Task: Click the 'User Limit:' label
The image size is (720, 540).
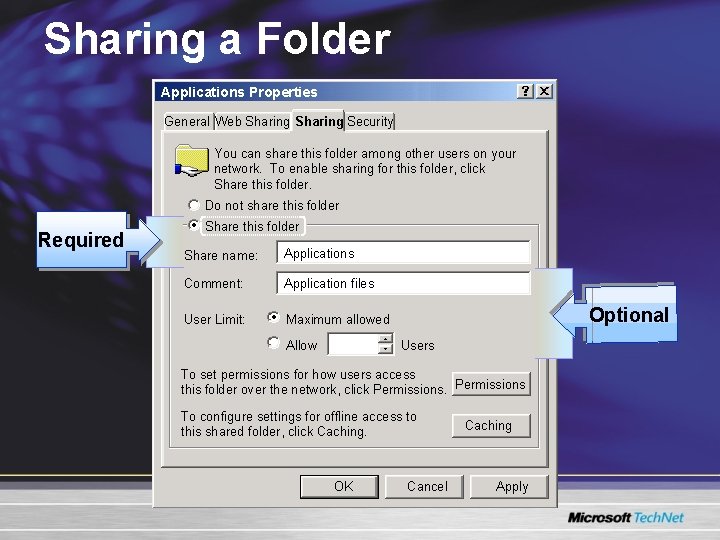Action: 214,319
